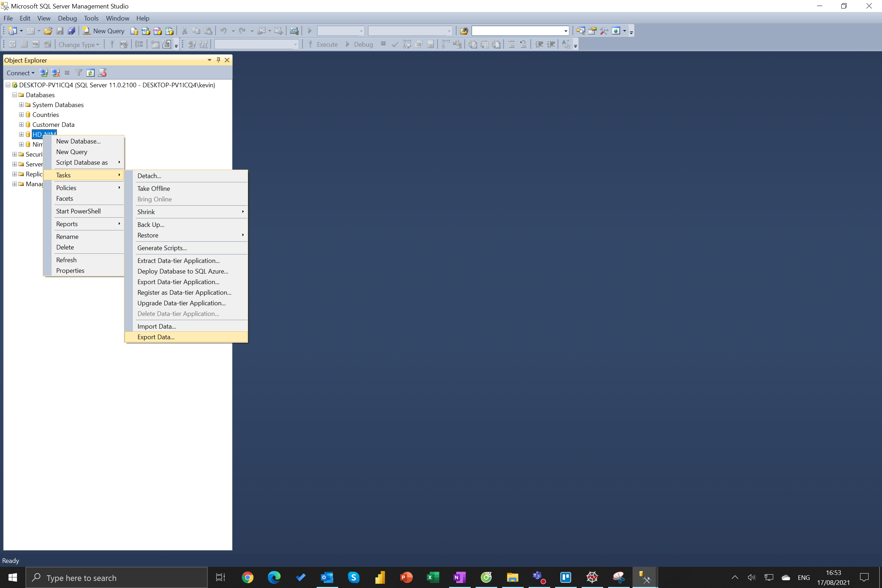Collapse the Databases folder node
882x588 pixels.
pyautogui.click(x=14, y=95)
